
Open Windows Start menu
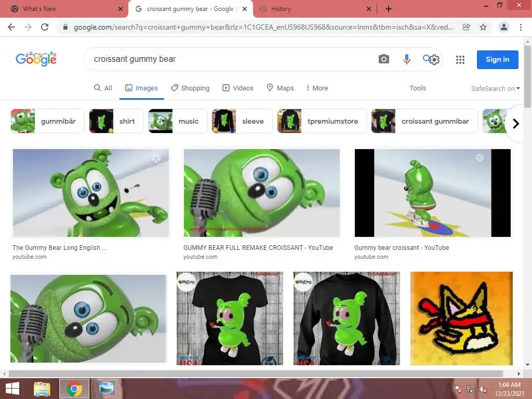[12, 389]
